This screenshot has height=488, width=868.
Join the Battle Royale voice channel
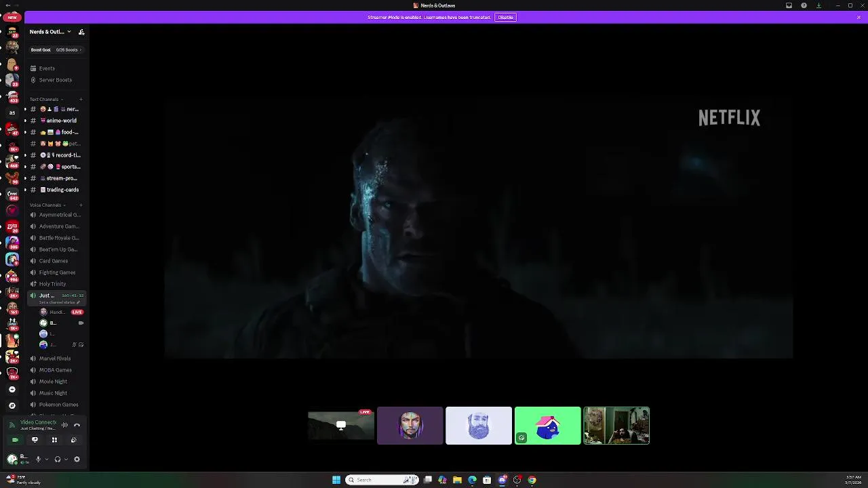point(56,238)
